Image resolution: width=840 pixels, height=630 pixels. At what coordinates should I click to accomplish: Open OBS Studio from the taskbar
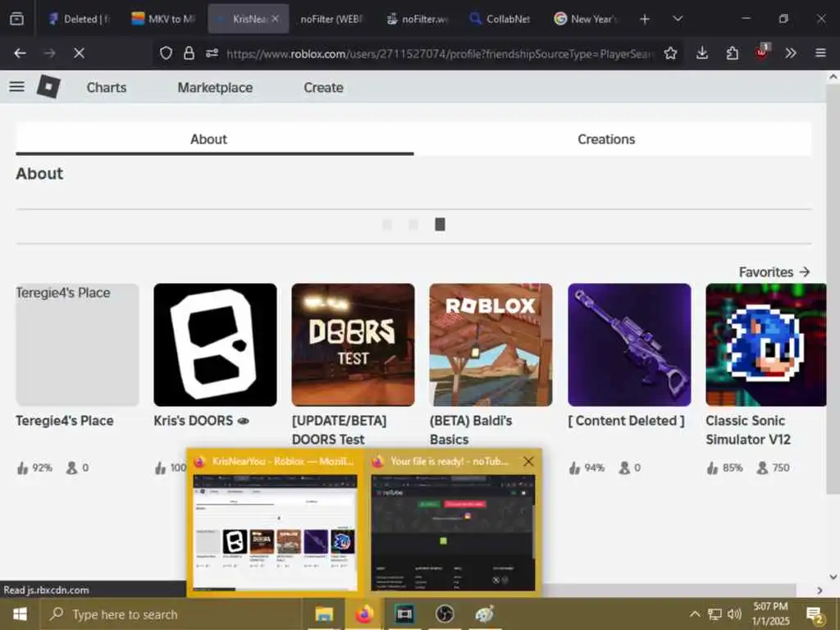[445, 614]
